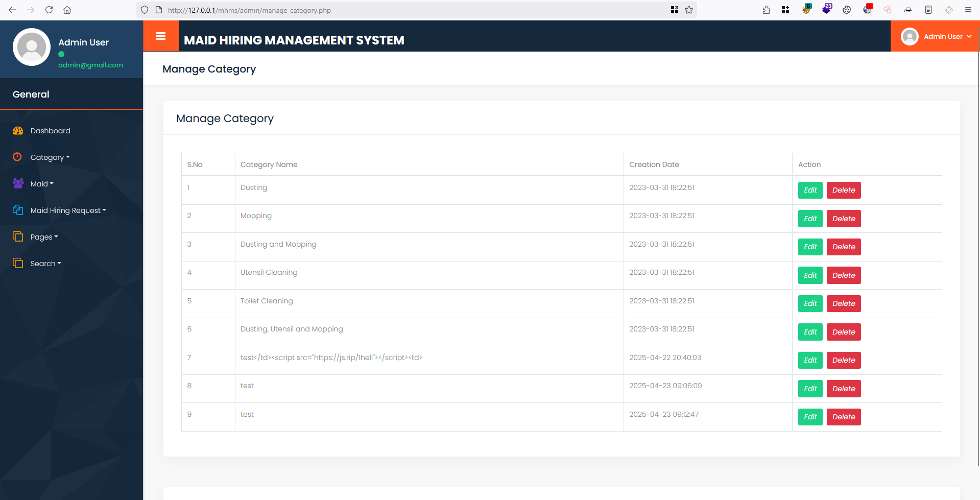Viewport: 980px width, 500px height.
Task: Click the reader notes extension icon
Action: coord(928,10)
